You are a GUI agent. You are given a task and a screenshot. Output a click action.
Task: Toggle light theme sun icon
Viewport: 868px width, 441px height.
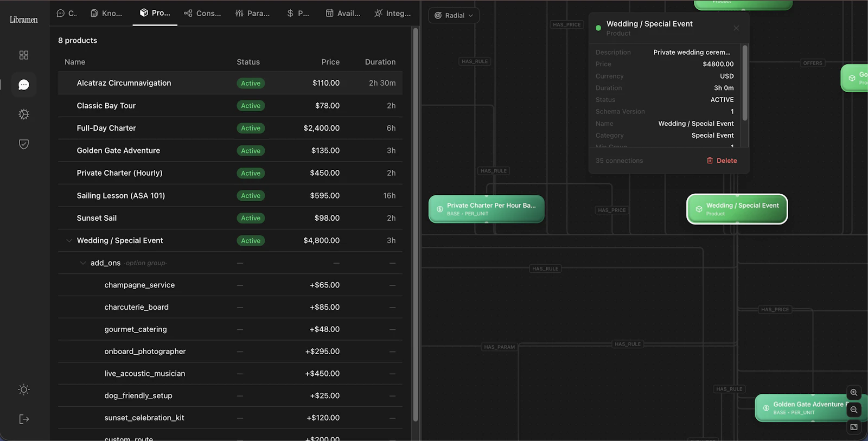(x=24, y=389)
